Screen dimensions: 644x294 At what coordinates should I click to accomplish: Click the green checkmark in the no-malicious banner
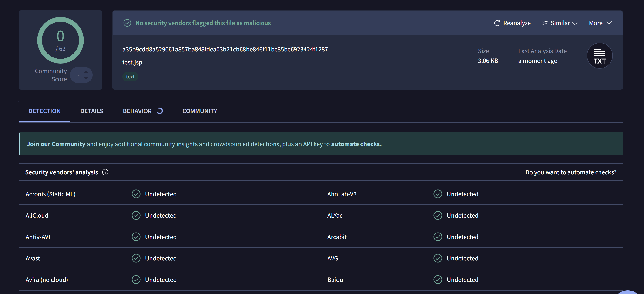(x=127, y=23)
